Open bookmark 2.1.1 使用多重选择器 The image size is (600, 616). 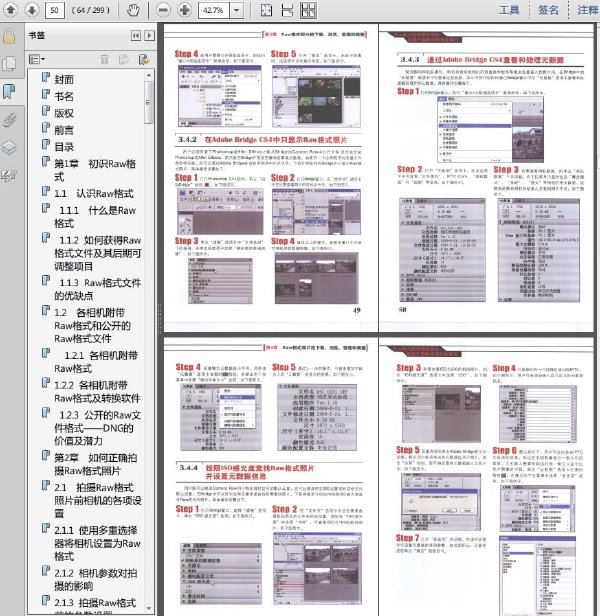tap(97, 543)
